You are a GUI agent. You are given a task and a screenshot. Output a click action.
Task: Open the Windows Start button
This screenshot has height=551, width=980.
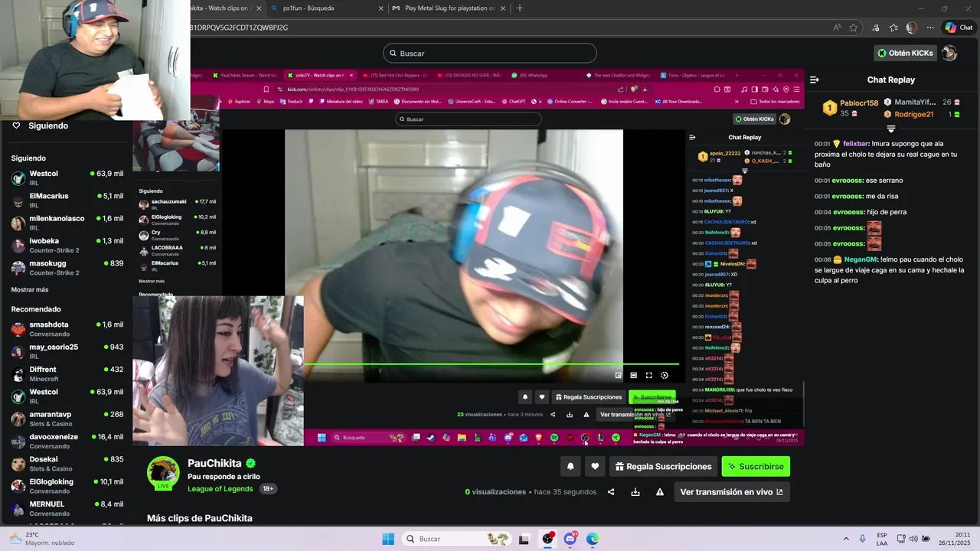click(x=388, y=539)
